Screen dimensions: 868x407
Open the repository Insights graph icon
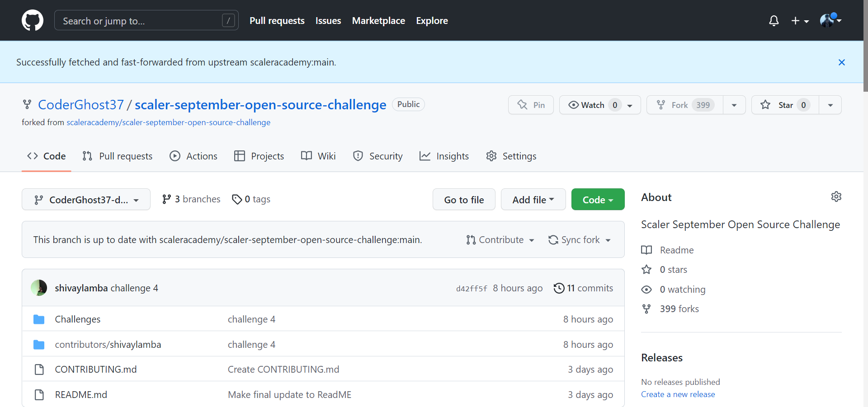pos(425,156)
